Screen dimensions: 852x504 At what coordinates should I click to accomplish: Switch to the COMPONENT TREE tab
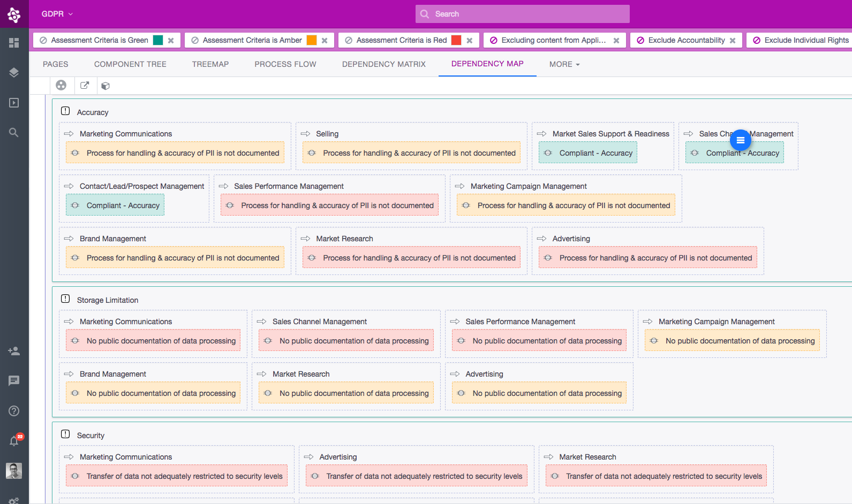(x=130, y=64)
